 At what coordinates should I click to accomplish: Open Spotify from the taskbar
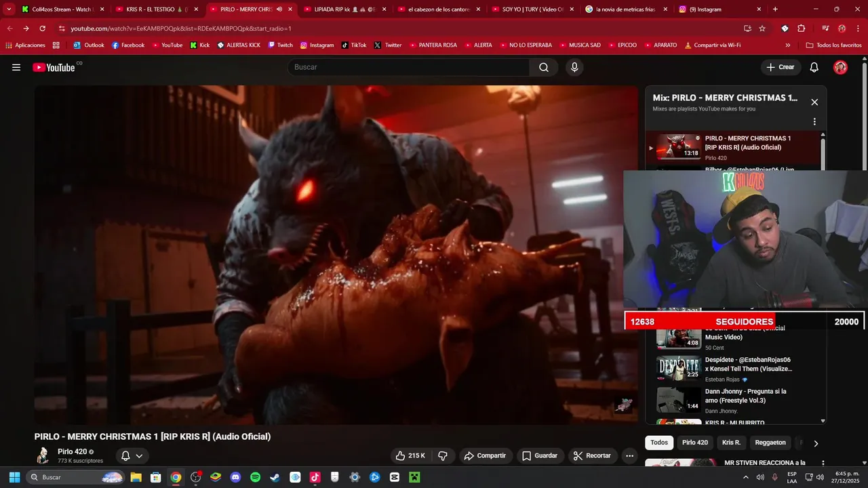click(255, 477)
